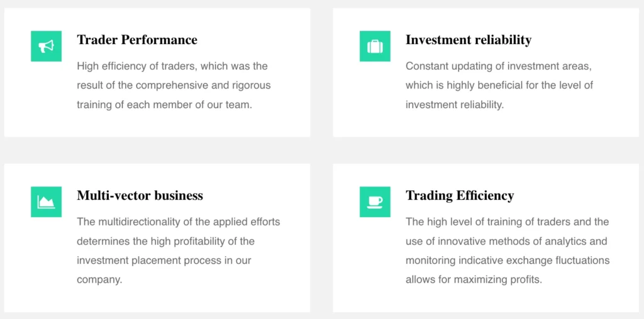Click the briefcase icon beside Investment reliability

[x=375, y=46]
